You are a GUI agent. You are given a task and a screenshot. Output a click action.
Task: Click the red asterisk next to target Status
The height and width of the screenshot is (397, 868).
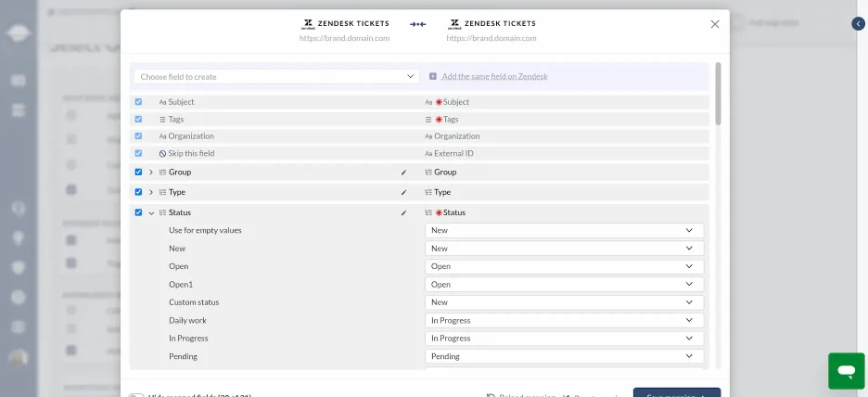coord(439,212)
